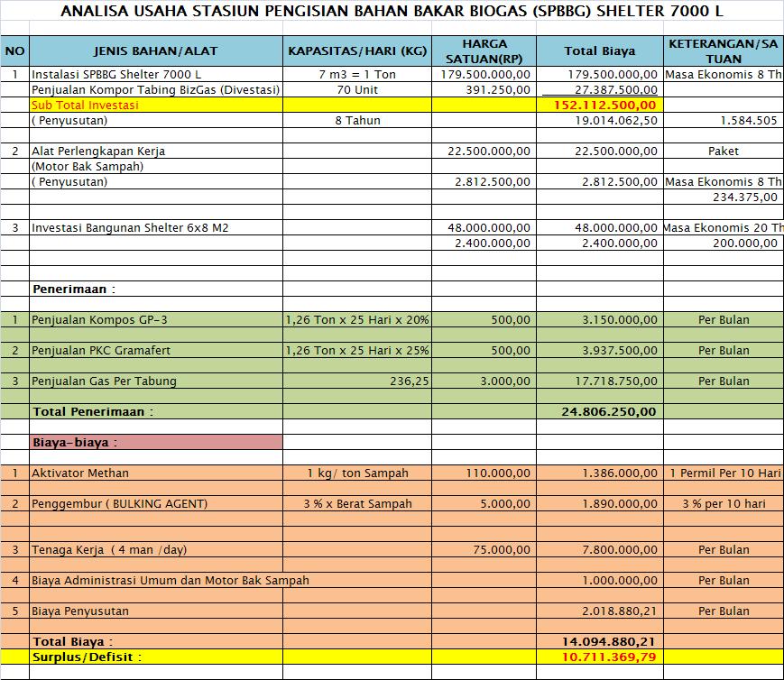
Task: Click the value '200.000,00'
Action: pos(745,244)
